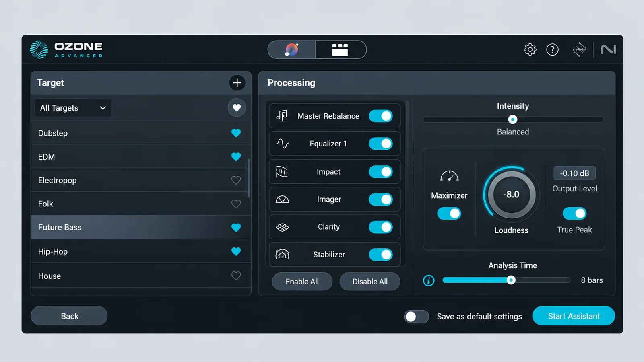Screen dimensions: 644x362
Task: Toggle the Maximizer switch
Action: click(449, 214)
